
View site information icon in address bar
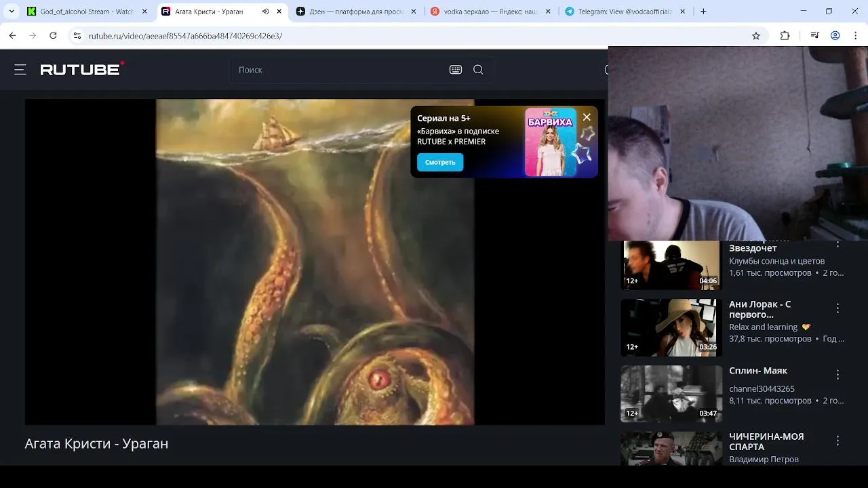[77, 36]
